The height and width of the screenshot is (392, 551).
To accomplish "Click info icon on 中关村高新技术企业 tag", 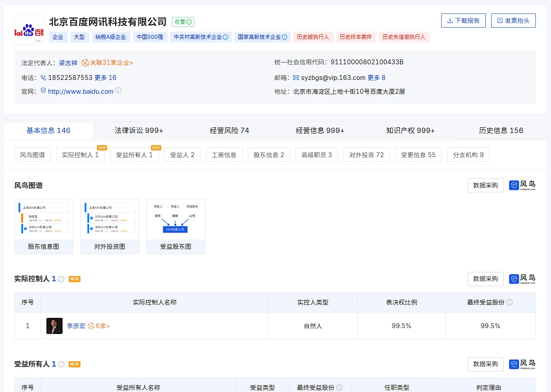I will click(225, 37).
